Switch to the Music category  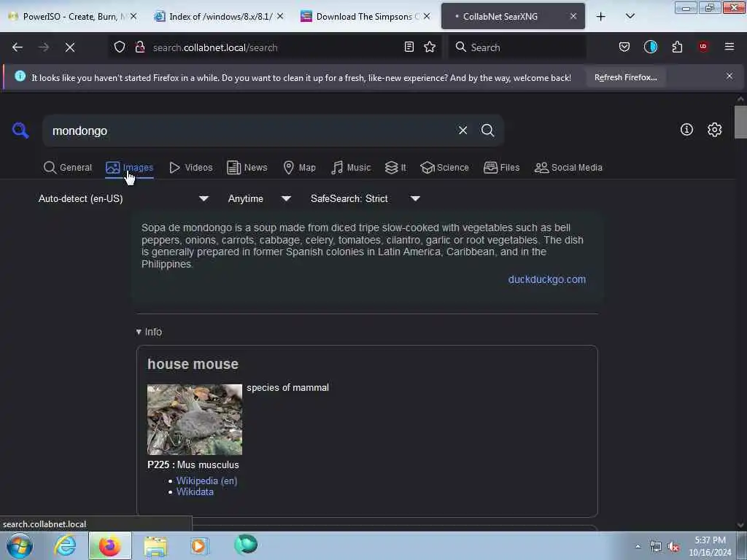tap(351, 168)
